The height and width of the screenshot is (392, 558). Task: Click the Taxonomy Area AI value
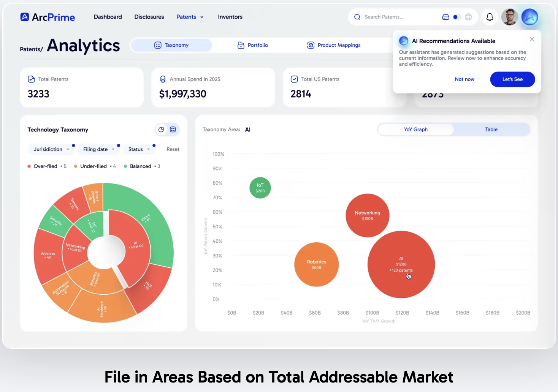click(248, 130)
